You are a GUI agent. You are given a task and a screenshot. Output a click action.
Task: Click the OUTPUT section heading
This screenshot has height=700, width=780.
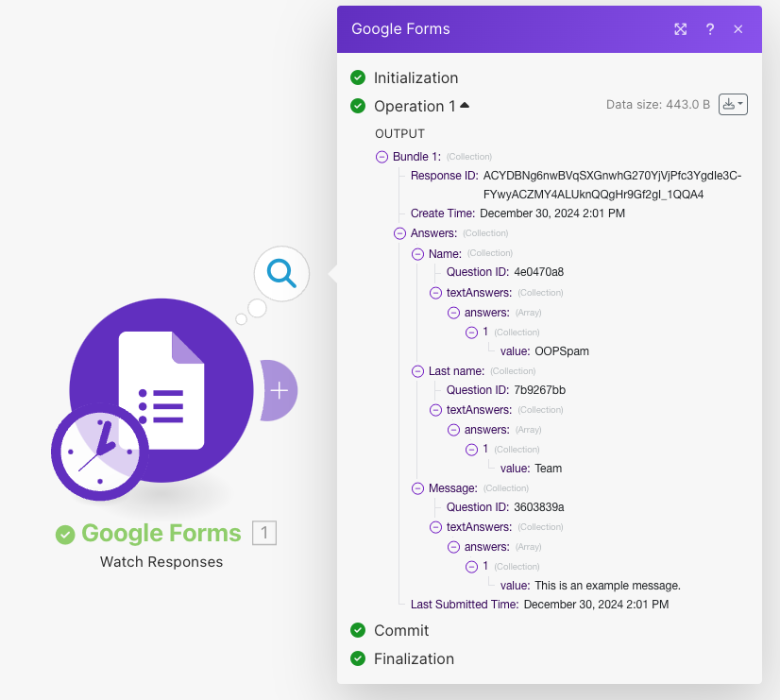click(399, 134)
